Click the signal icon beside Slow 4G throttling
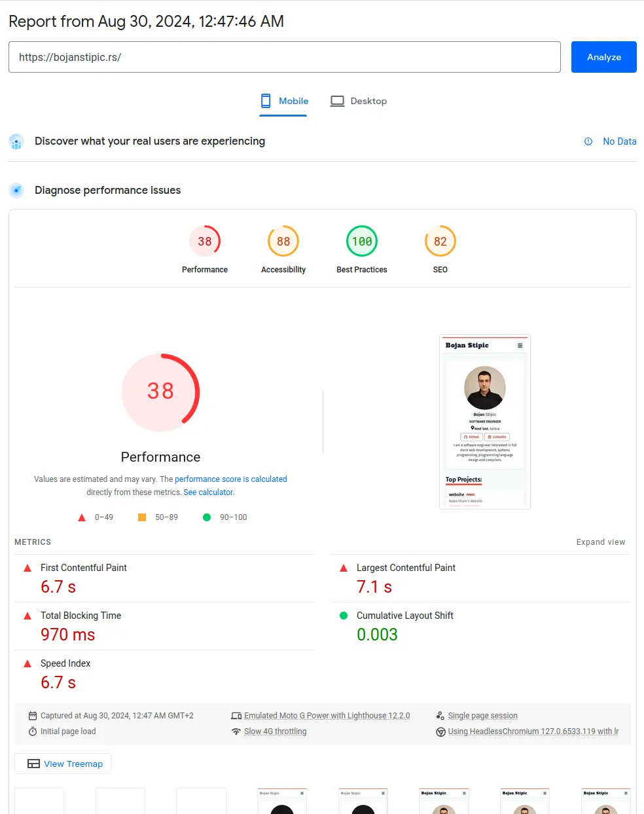 tap(236, 731)
